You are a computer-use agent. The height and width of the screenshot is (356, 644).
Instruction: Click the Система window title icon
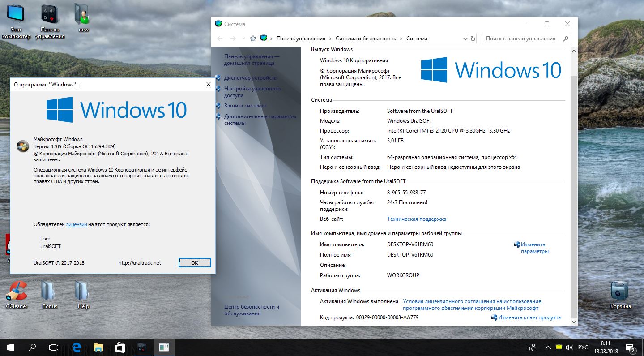tap(218, 24)
